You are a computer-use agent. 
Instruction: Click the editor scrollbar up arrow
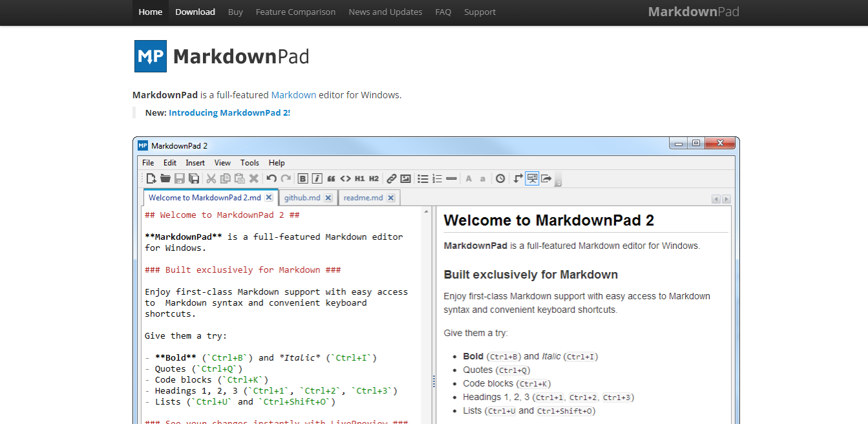[427, 211]
